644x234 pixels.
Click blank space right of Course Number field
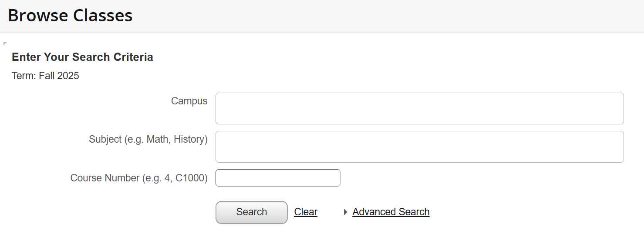point(479,178)
